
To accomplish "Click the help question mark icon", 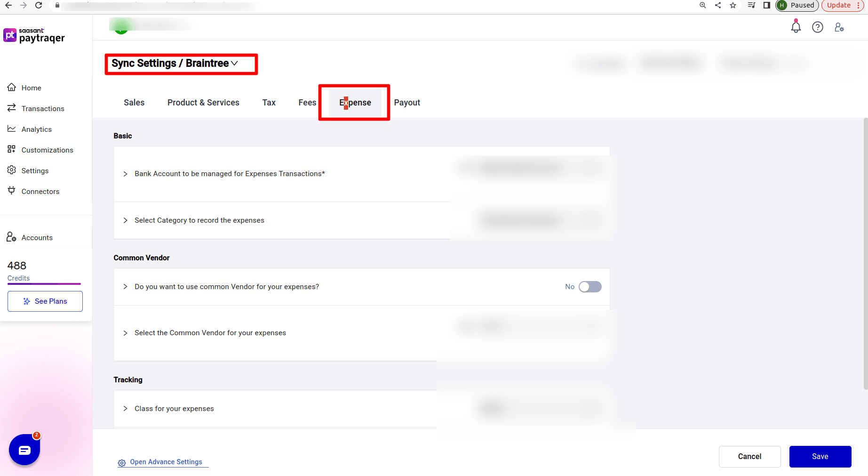I will point(818,27).
